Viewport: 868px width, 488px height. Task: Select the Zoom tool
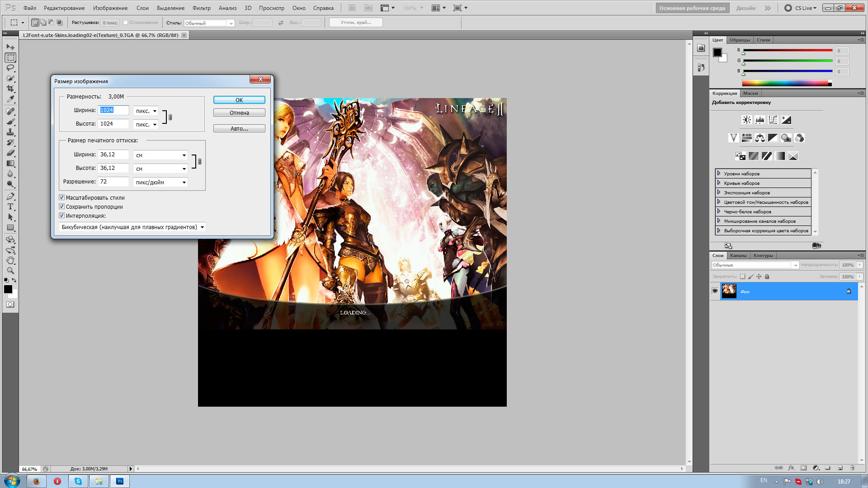(10, 271)
